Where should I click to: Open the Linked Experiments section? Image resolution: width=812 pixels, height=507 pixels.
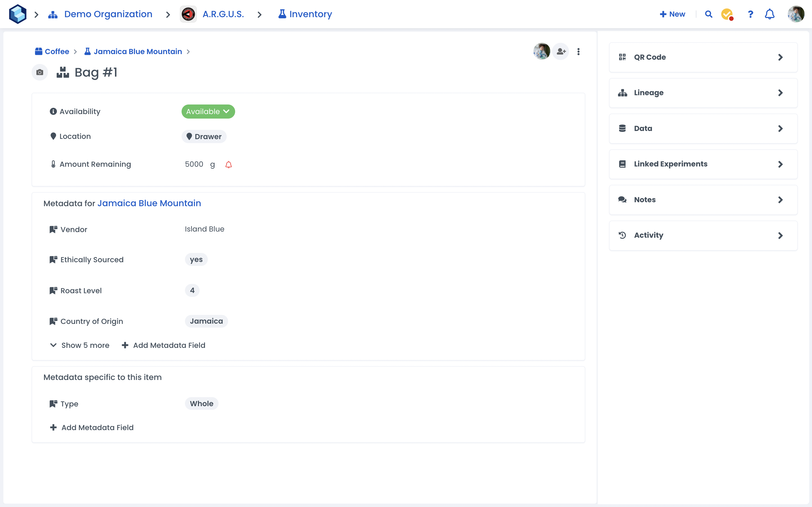pos(703,164)
